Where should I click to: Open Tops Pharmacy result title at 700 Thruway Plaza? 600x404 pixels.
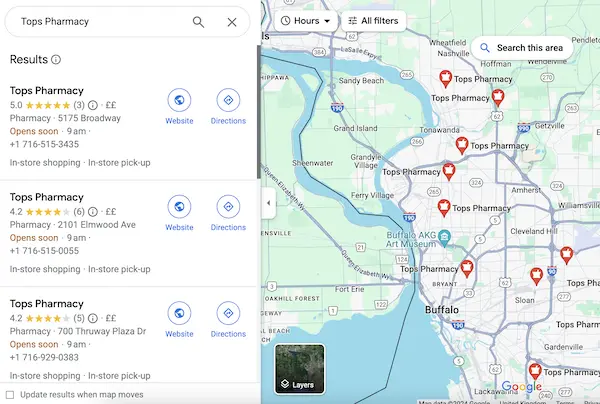pyautogui.click(x=47, y=304)
